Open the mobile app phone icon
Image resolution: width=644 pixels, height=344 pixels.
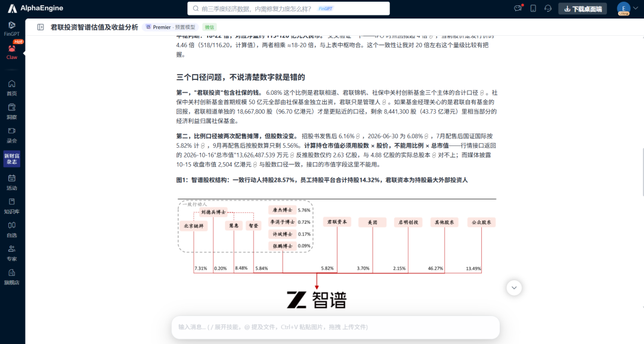pos(533,8)
